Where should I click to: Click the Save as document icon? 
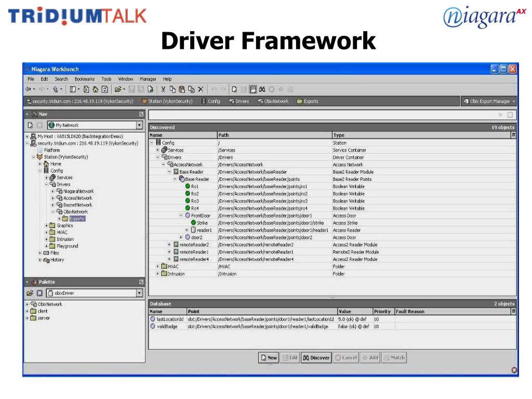pyautogui.click(x=150, y=89)
